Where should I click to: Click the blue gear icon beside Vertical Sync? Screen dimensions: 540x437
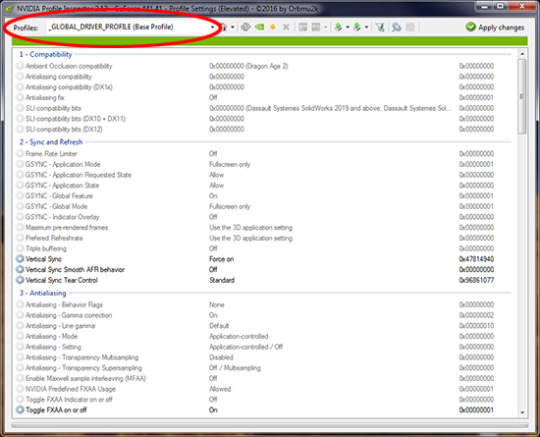20,259
